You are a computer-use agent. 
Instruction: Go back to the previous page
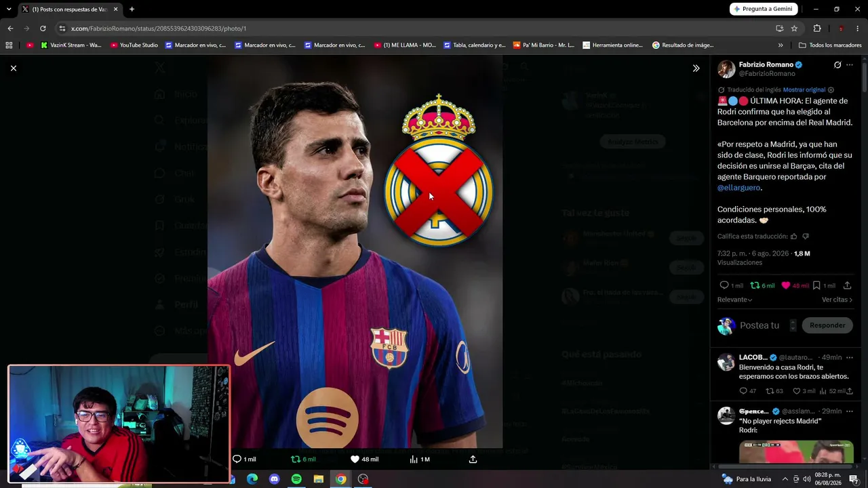coord(10,28)
